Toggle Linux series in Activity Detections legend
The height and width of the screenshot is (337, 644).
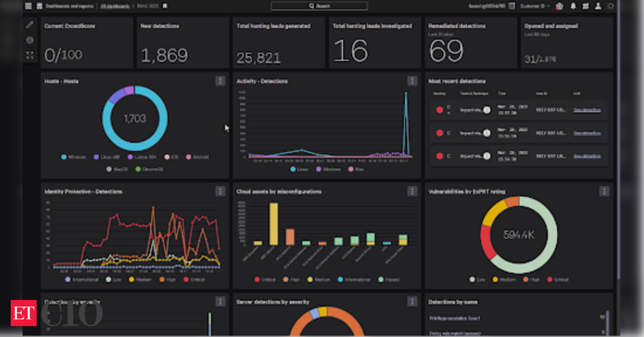[301, 169]
